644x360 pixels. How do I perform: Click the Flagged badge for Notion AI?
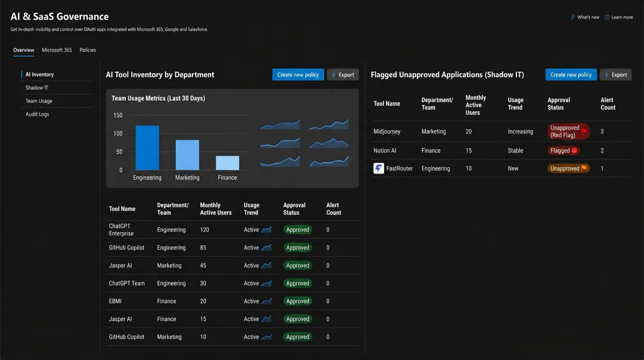[563, 150]
